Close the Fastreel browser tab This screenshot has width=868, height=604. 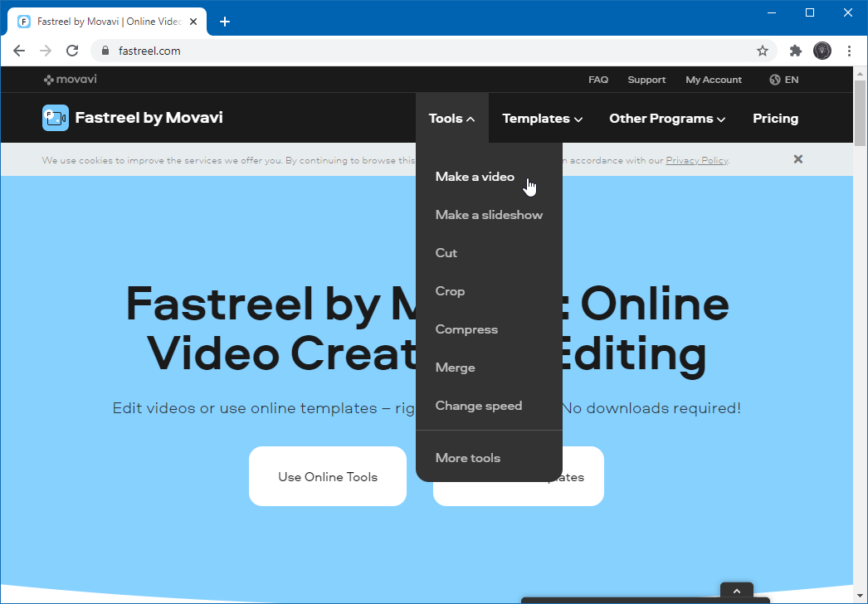193,22
